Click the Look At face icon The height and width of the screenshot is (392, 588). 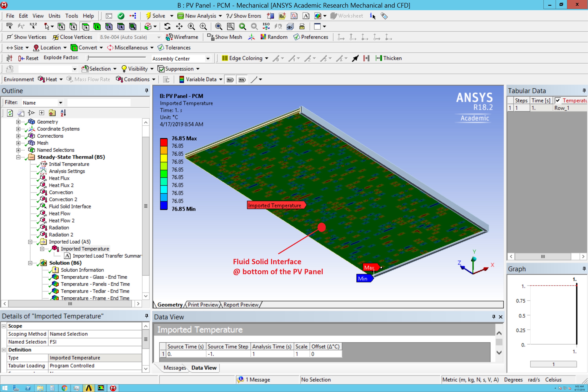coord(278,26)
